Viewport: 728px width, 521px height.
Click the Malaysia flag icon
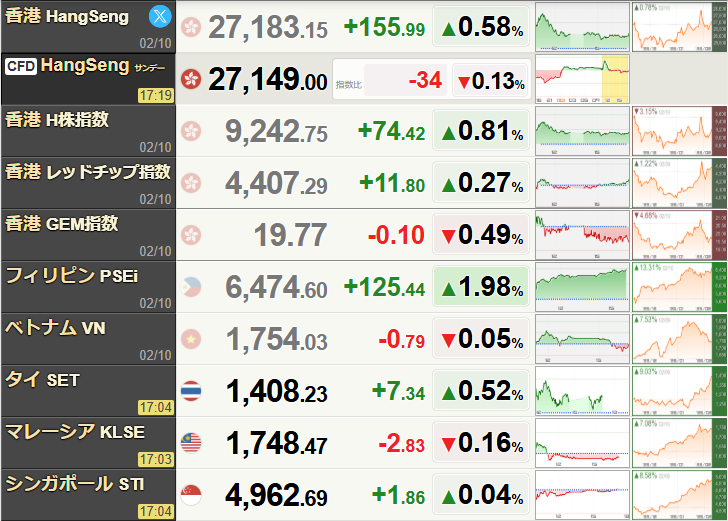point(191,443)
